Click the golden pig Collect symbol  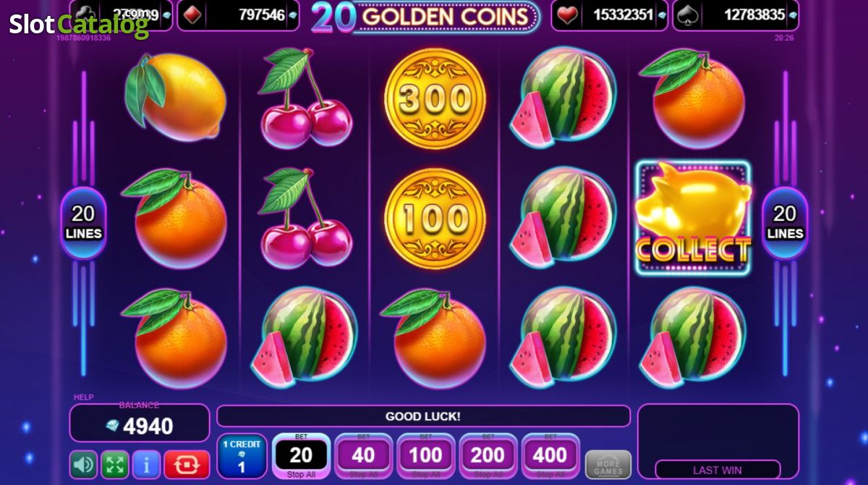point(693,218)
